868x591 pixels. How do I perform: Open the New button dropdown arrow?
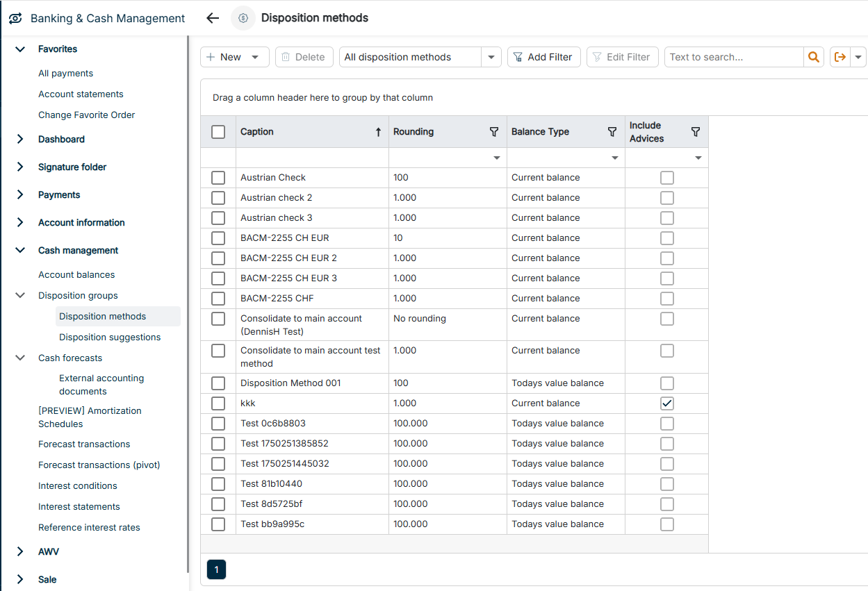(256, 57)
